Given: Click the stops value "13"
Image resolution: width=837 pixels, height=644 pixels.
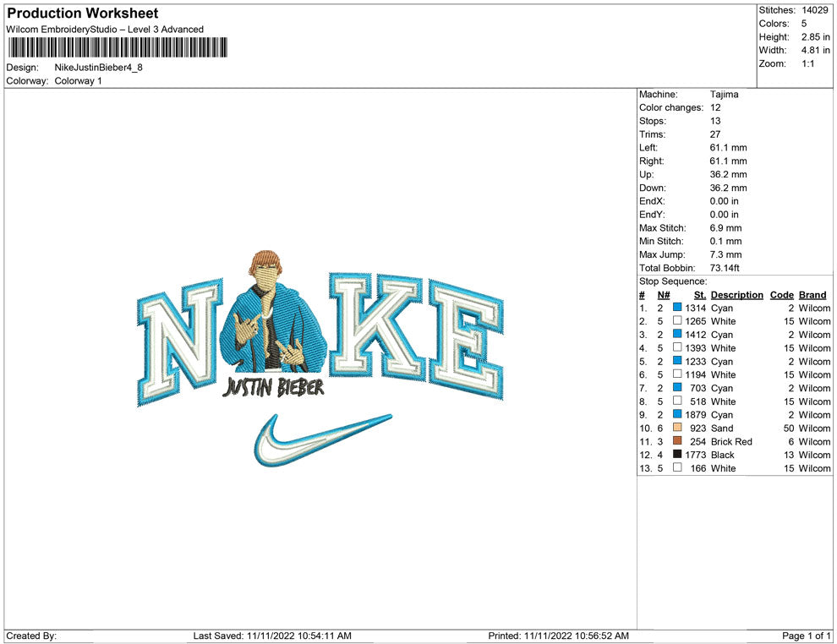Looking at the screenshot, I should click(x=715, y=121).
